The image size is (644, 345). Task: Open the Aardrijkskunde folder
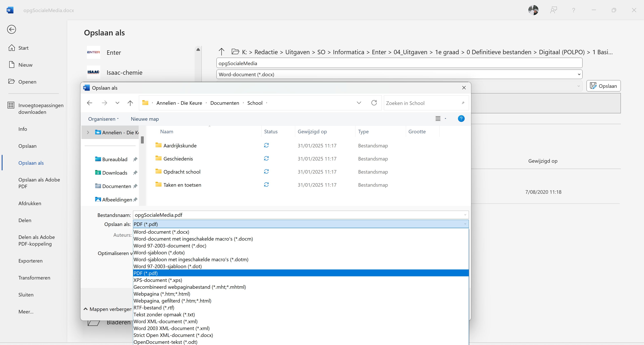coord(180,146)
